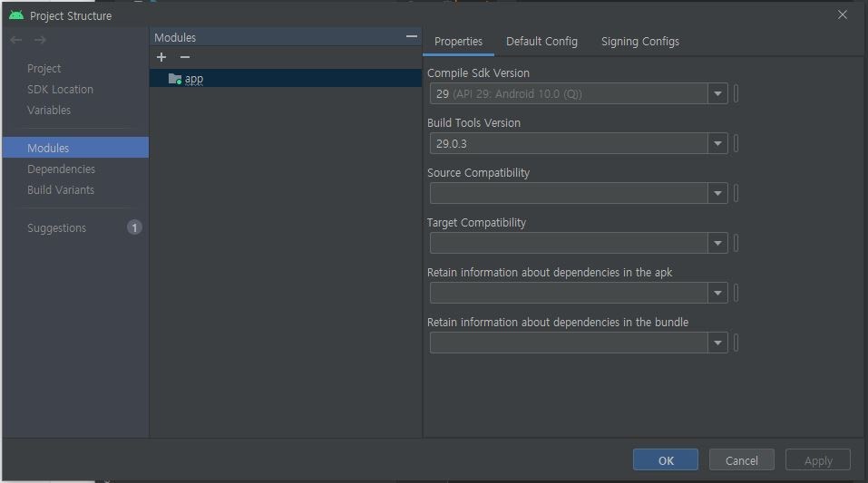Select the app module row
This screenshot has height=483, width=868.
[286, 78]
